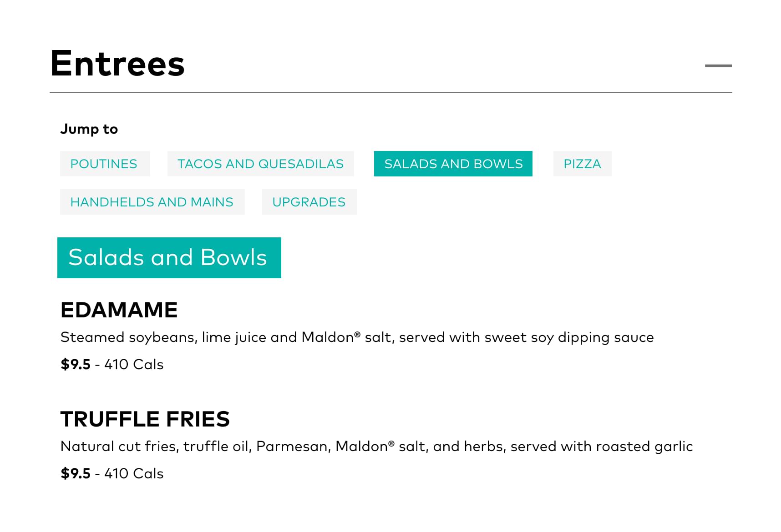Jump to Tacos and Quesadilas
Image resolution: width=781 pixels, height=532 pixels.
(260, 164)
